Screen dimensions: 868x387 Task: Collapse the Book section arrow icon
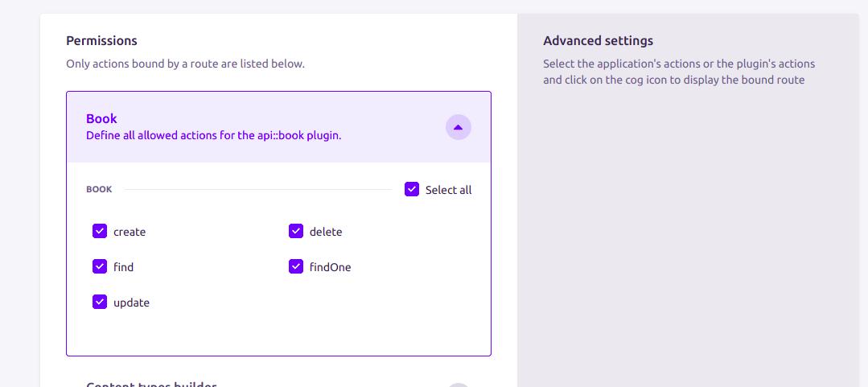point(458,127)
